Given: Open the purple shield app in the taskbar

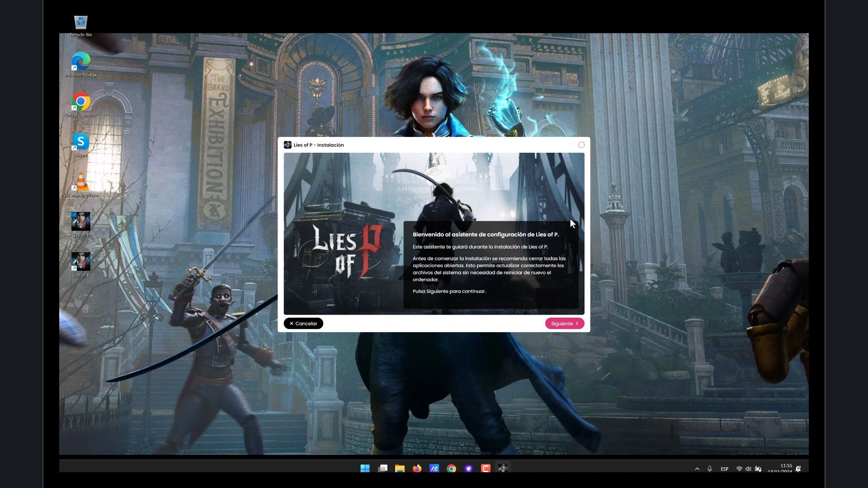Looking at the screenshot, I should (468, 469).
